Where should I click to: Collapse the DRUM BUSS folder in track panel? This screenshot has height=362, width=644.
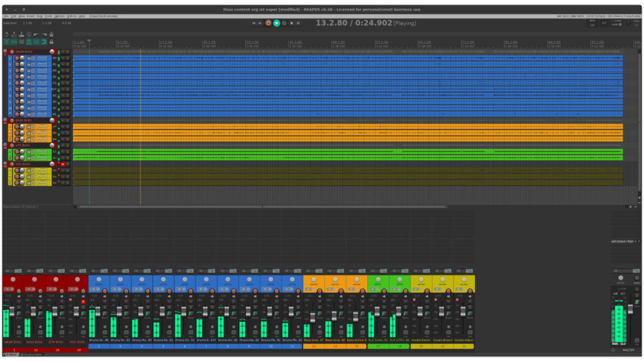(5, 51)
